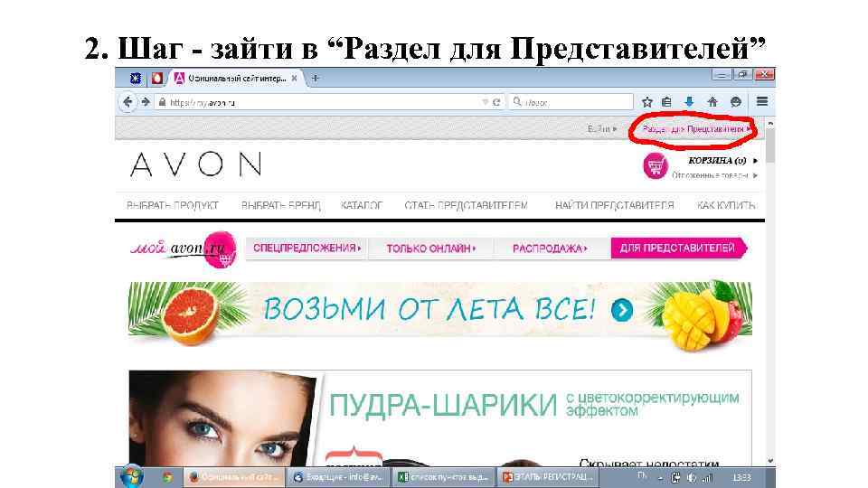Viewport: 868px width, 488px height.
Task: Click the pink shopping cart icon
Action: [656, 165]
